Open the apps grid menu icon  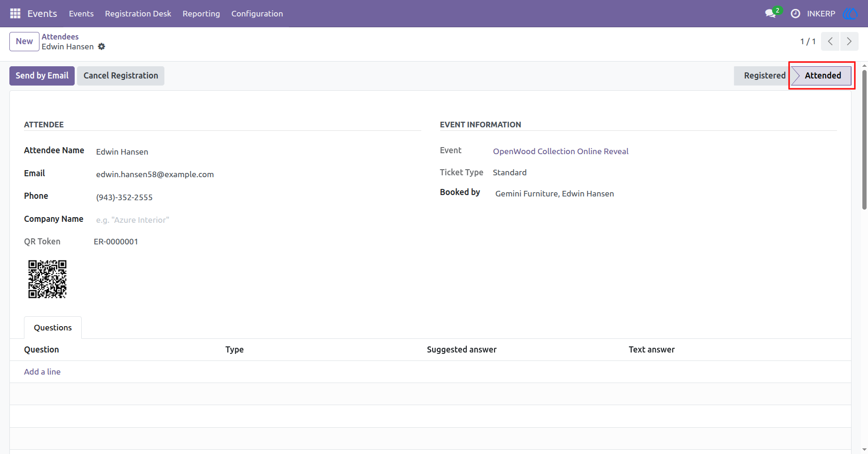pyautogui.click(x=15, y=14)
